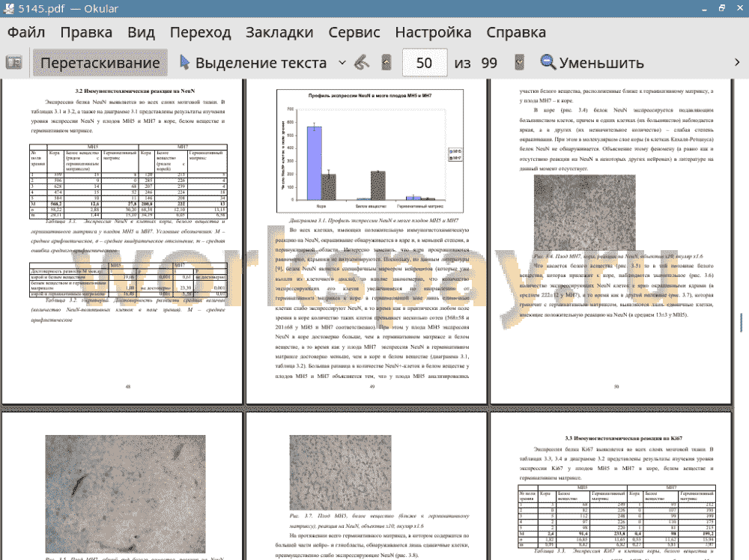749x560 pixels.
Task: Open the Сервис menu
Action: tap(354, 32)
